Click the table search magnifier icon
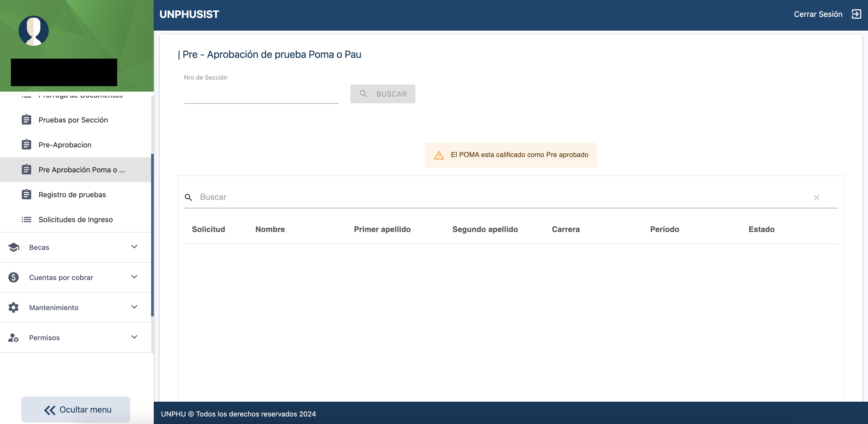The image size is (868, 424). pos(188,197)
